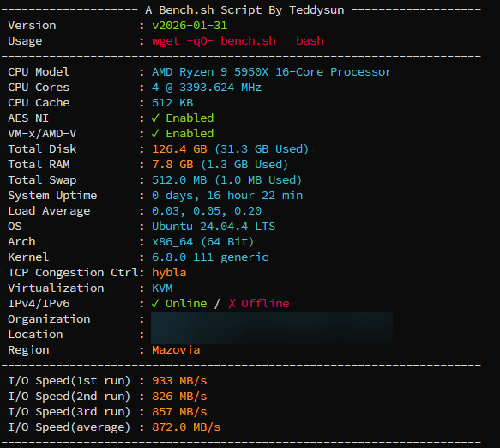Click the checkmark next to VM-x/AMD-V Enabled
This screenshot has width=500, height=448.
click(155, 134)
